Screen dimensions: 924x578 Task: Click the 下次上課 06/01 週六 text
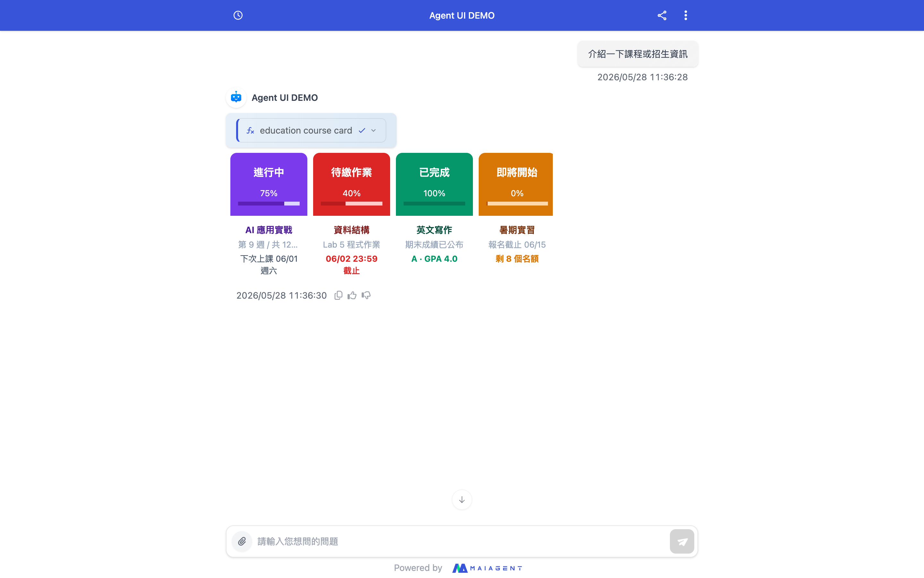[x=269, y=265]
